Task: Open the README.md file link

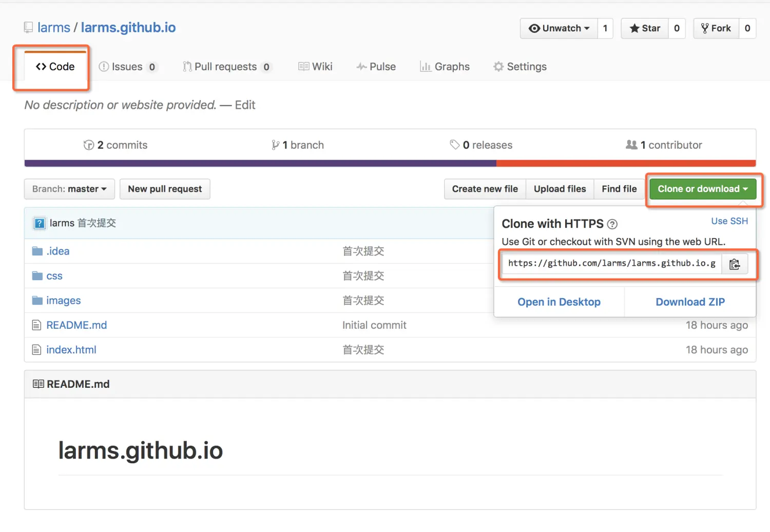Action: coord(76,325)
